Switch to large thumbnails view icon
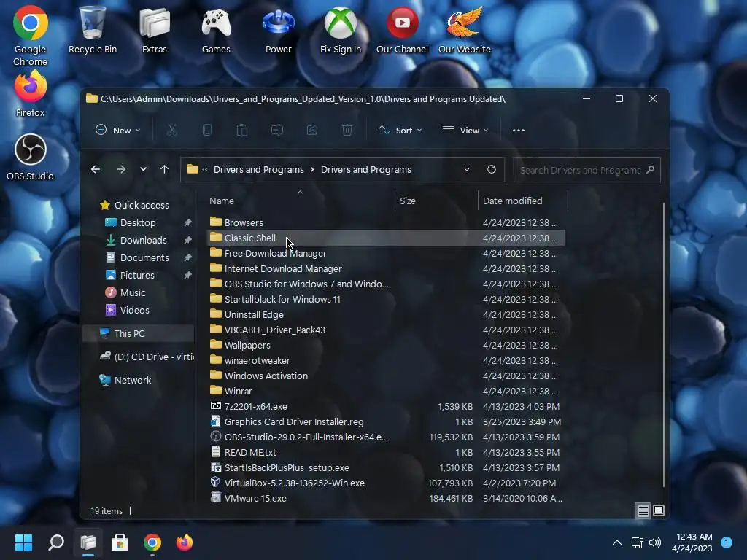747x560 pixels. coord(659,511)
